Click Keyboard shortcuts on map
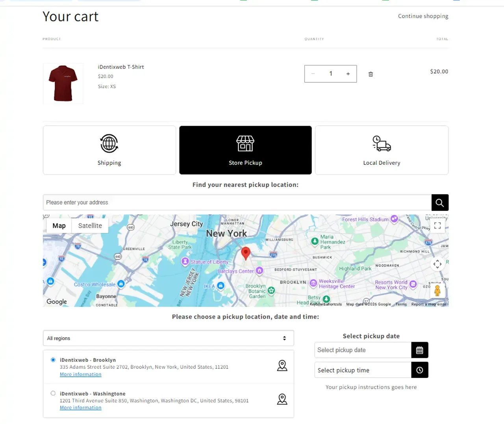The image size is (504, 424). 326,304
